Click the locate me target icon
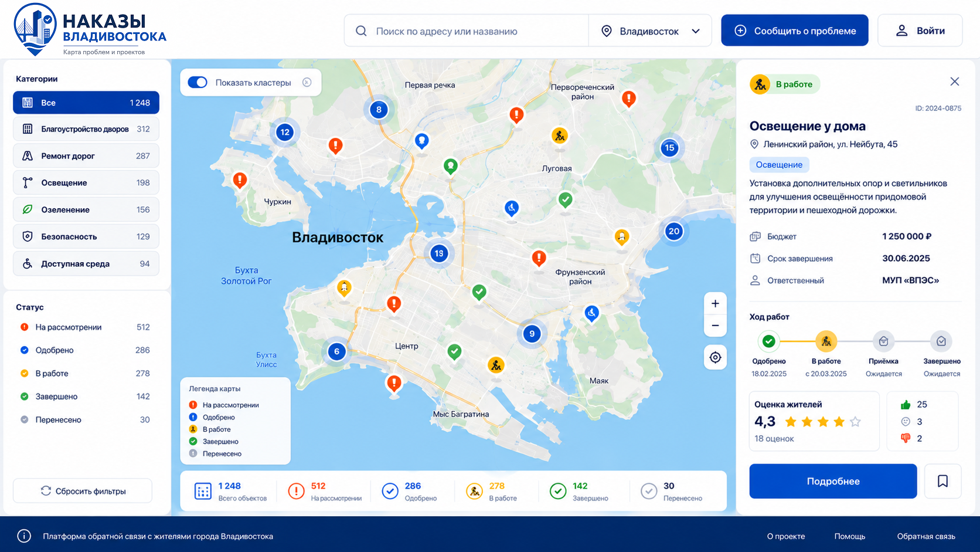This screenshot has height=552, width=980. pos(715,357)
